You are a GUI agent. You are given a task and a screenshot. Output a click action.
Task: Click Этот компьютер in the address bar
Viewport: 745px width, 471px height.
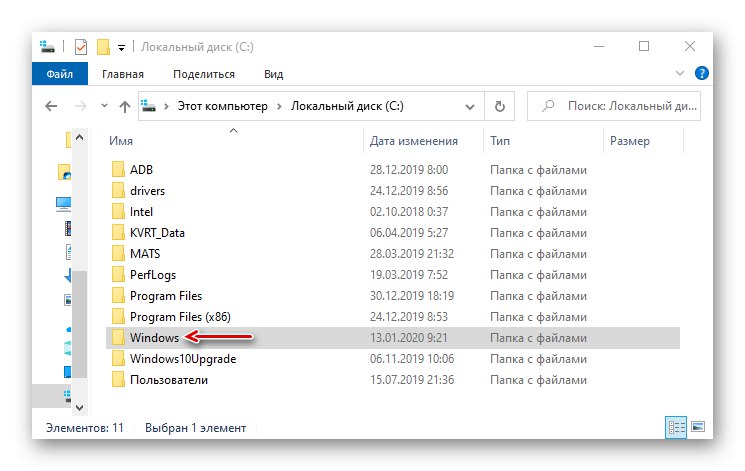click(x=228, y=106)
